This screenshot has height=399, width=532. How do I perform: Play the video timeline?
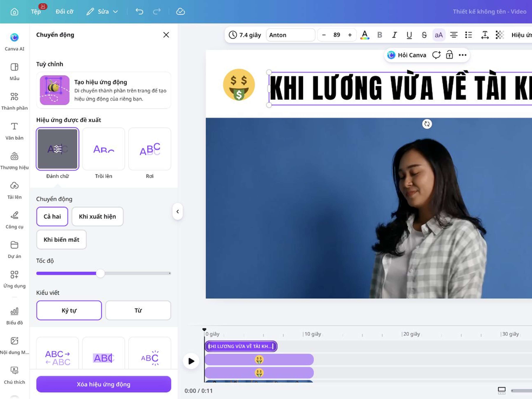pos(191,361)
